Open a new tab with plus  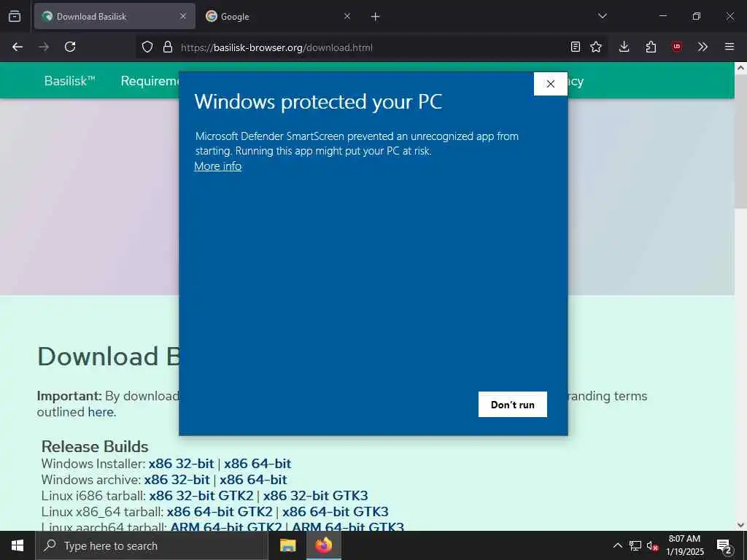376,17
